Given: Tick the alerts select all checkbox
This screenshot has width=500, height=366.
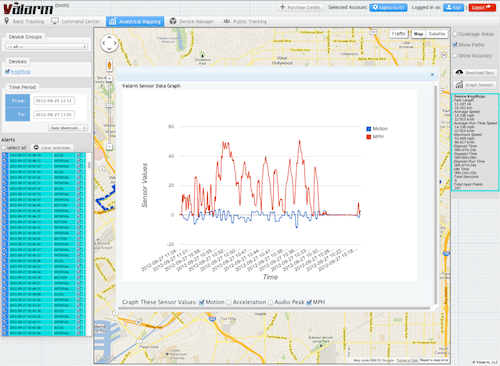Looking at the screenshot, I should 4,148.
